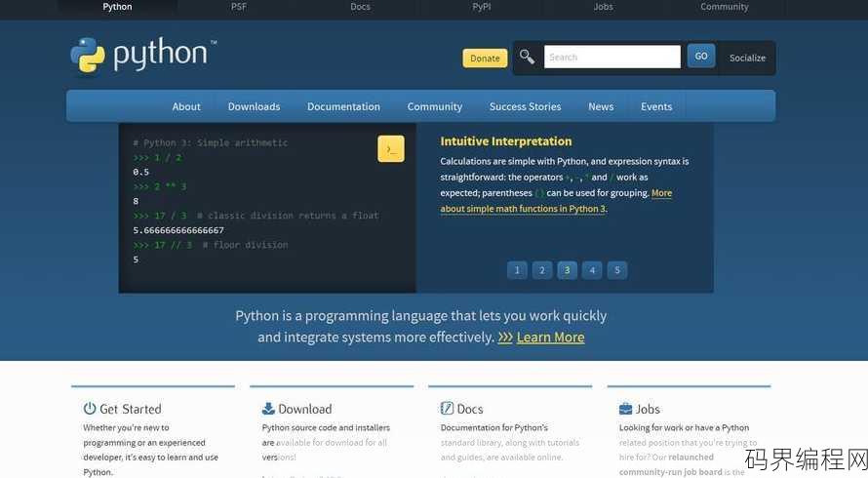This screenshot has height=478, width=868.
Task: Select slide 3 pager button
Action: pos(567,270)
